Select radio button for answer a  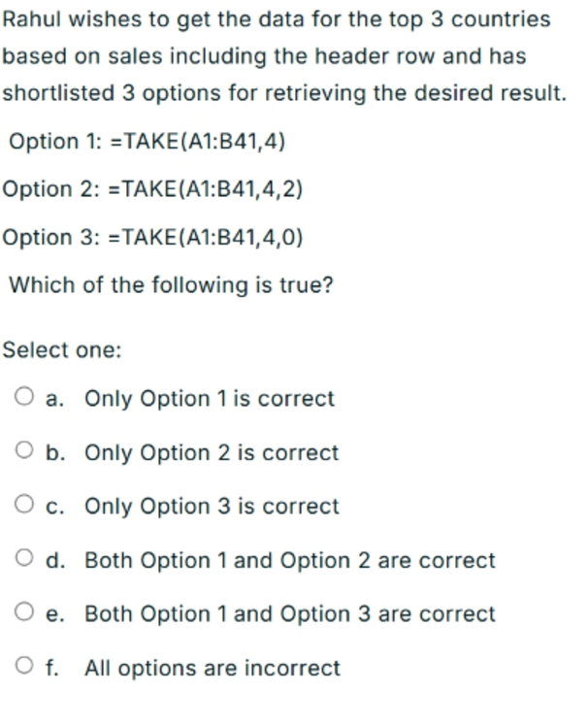click(x=24, y=396)
